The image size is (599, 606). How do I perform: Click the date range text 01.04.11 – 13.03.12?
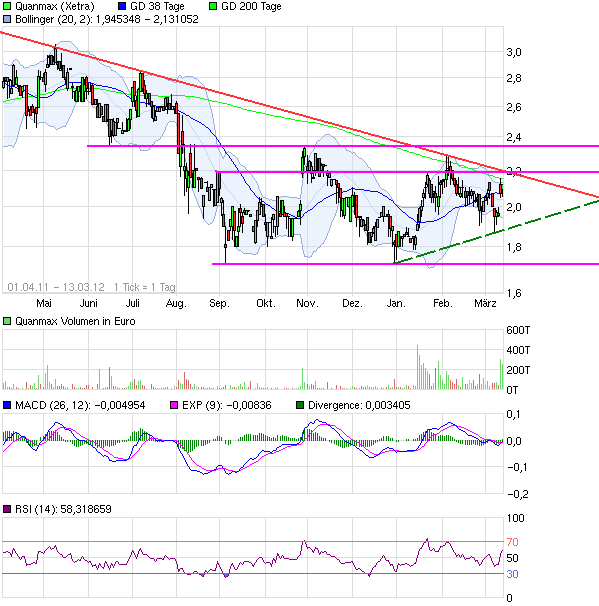click(56, 287)
